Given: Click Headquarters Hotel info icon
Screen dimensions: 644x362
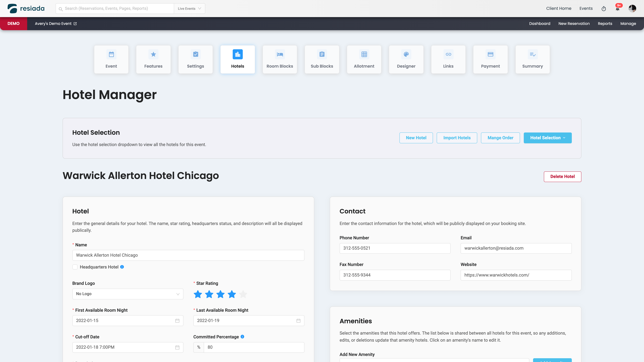Looking at the screenshot, I should [x=122, y=267].
